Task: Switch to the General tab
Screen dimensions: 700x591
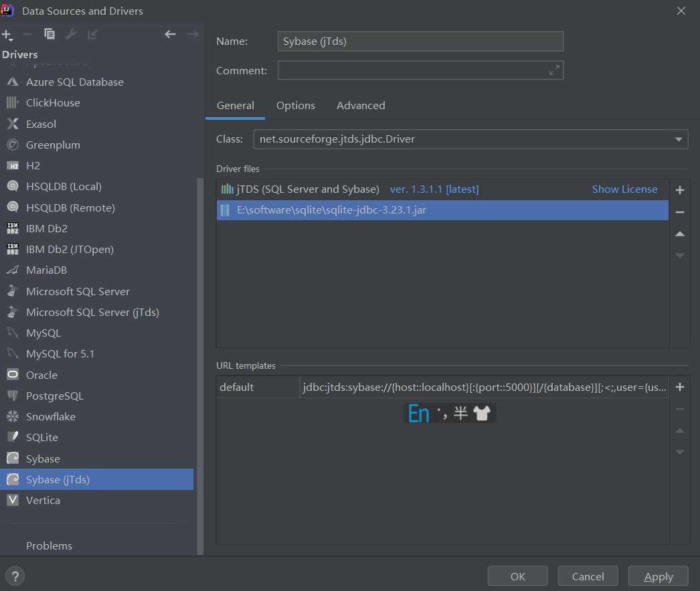Action: point(236,105)
